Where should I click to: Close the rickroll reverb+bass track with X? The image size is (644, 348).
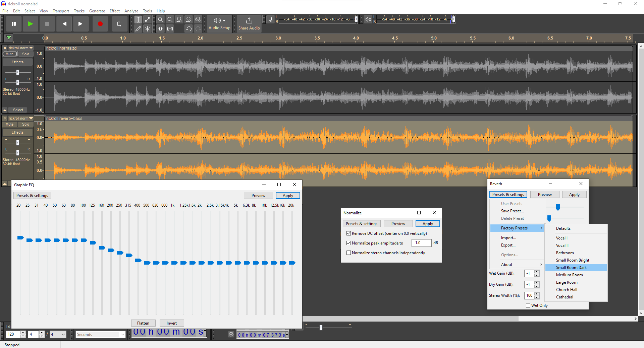[5, 118]
